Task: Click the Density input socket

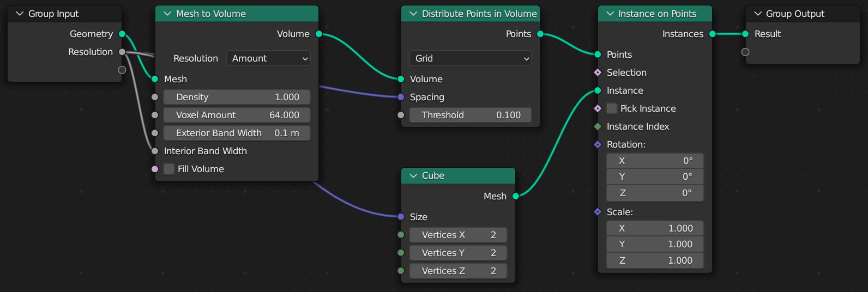Action: point(155,97)
